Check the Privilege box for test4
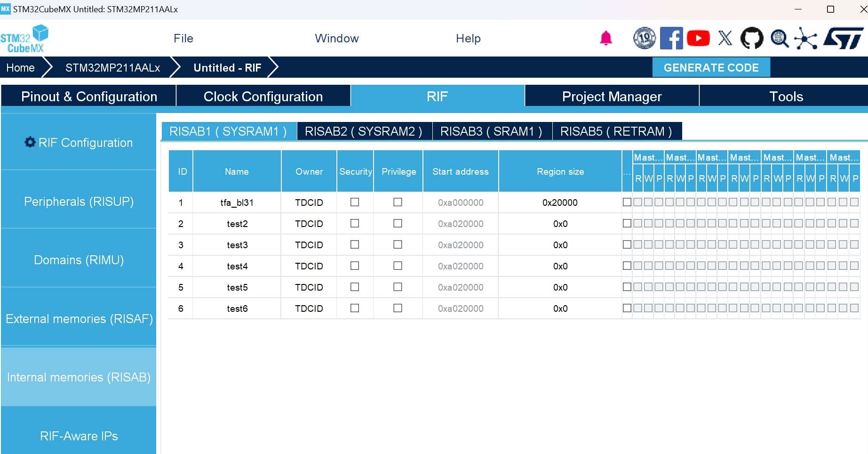868x454 pixels. click(398, 266)
